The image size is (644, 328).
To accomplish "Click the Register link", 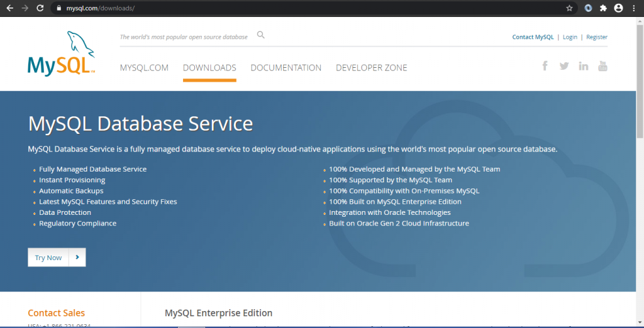I will pos(597,37).
